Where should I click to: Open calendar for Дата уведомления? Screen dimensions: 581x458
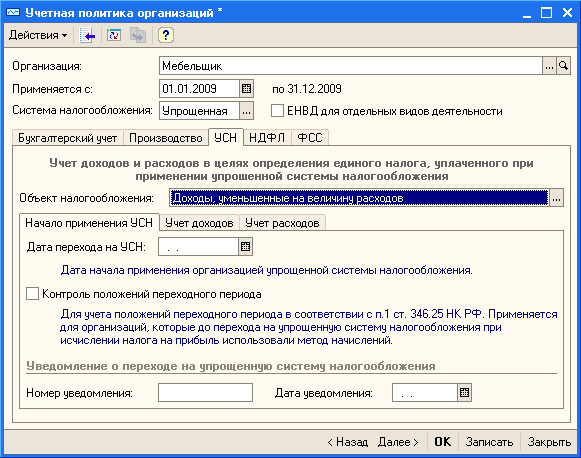click(x=464, y=392)
